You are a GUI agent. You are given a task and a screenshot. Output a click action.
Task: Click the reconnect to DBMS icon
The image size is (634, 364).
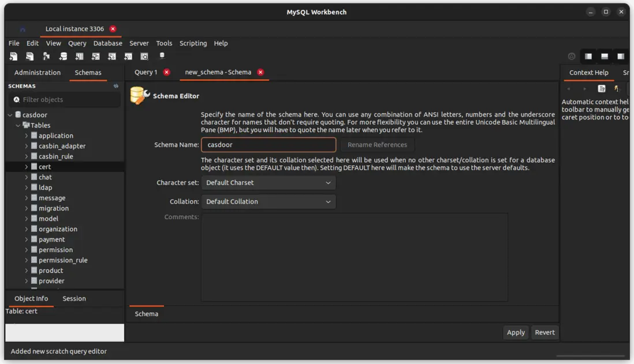tap(162, 57)
